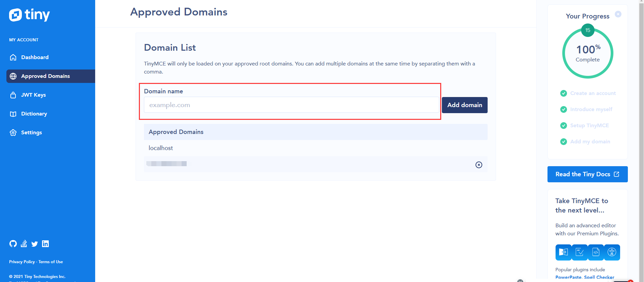Image resolution: width=644 pixels, height=282 pixels.
Task: Click the 100% Complete progress ring
Action: tap(588, 53)
